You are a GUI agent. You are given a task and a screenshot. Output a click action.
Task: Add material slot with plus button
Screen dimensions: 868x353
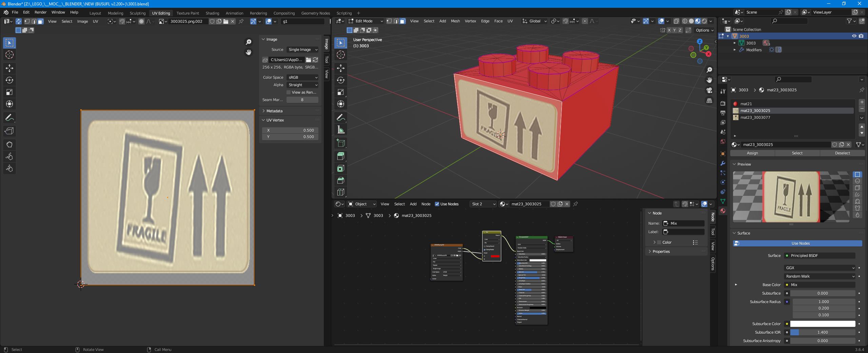point(862,102)
